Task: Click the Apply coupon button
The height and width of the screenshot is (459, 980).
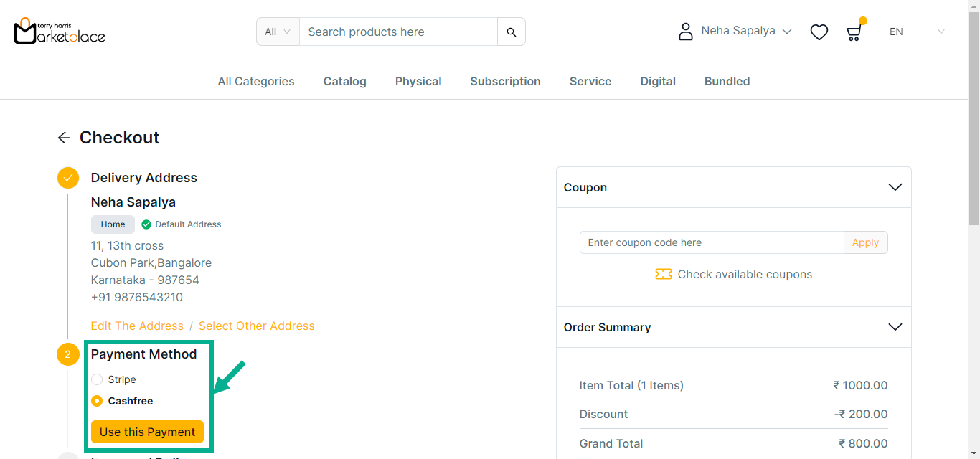Action: [x=865, y=242]
